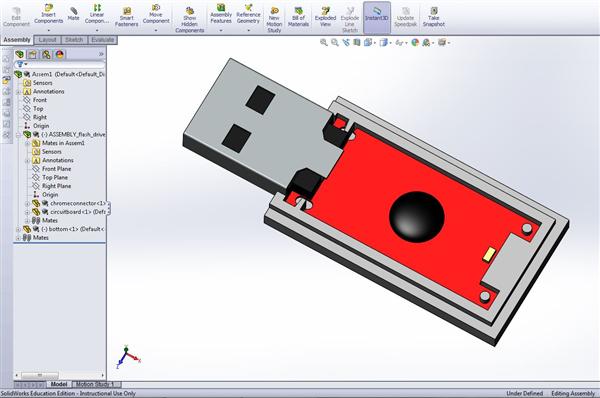Select the Mate tool
This screenshot has width=600, height=398.
pos(73,10)
